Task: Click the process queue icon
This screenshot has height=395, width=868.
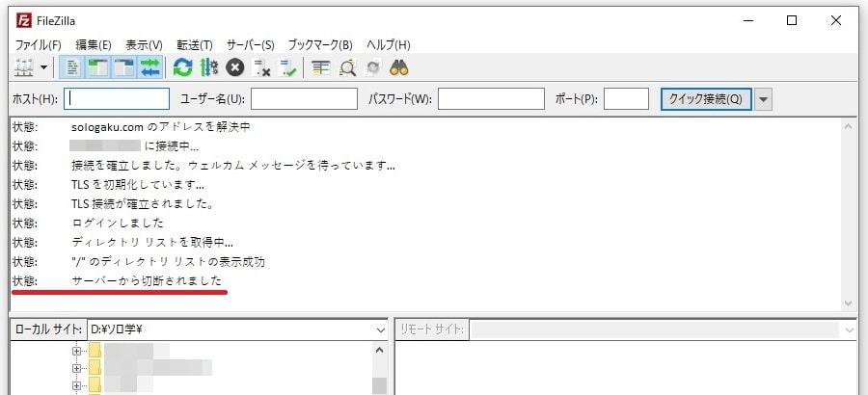Action: coord(208,67)
